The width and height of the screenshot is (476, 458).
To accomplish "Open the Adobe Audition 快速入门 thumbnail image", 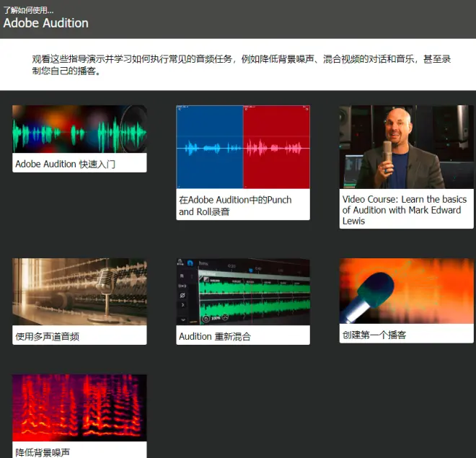I will coord(79,129).
